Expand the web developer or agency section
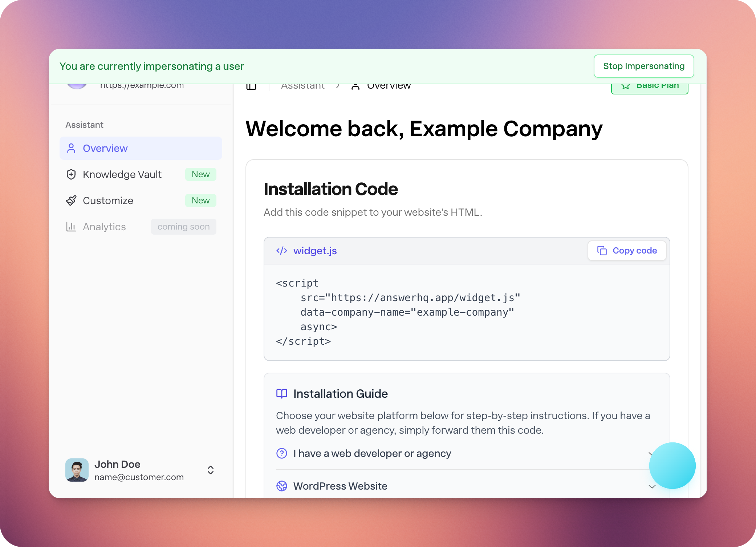 pos(466,453)
